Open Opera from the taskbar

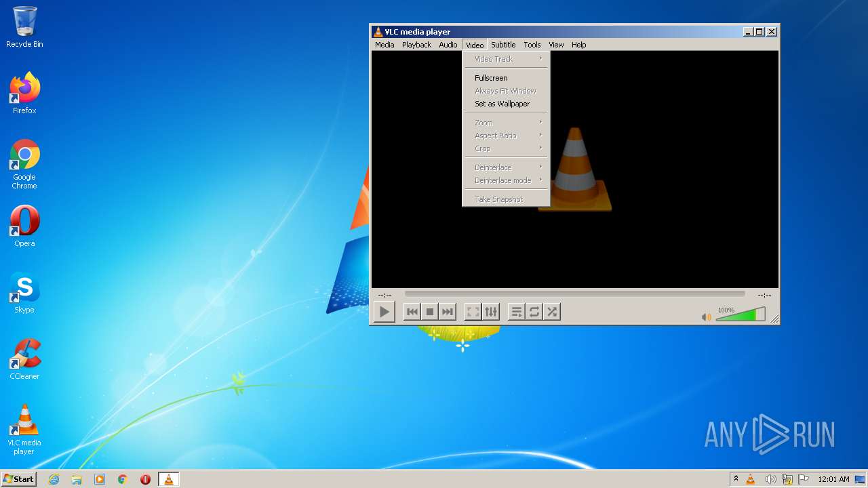point(145,479)
